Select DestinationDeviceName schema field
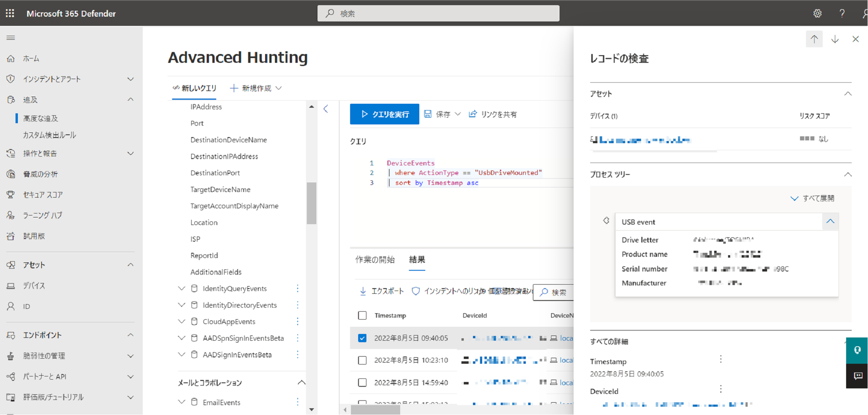 [x=229, y=140]
